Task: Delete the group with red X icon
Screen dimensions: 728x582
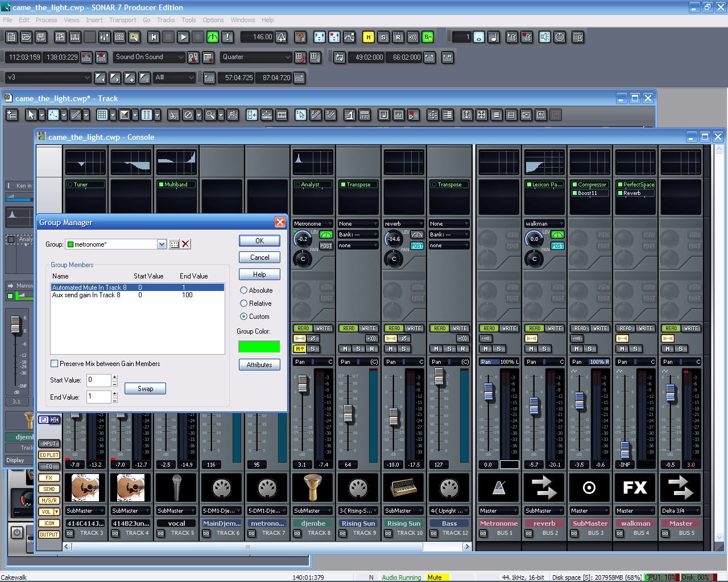Action: (185, 244)
